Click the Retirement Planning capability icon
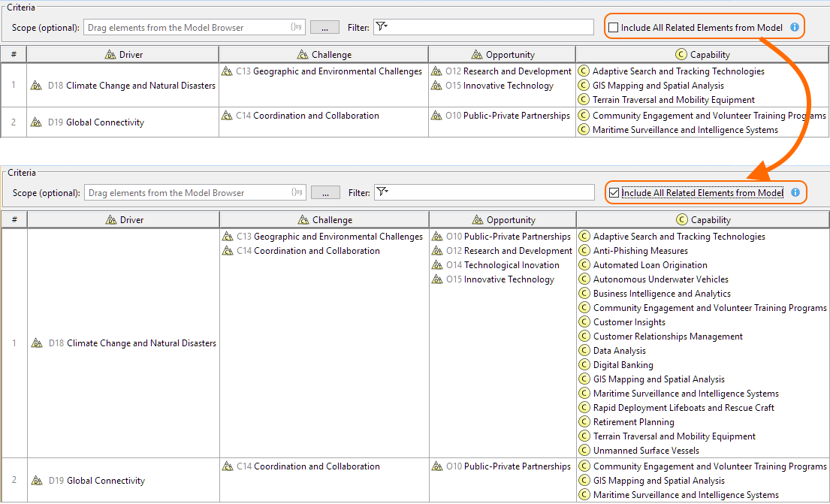The image size is (830, 504). (x=584, y=422)
